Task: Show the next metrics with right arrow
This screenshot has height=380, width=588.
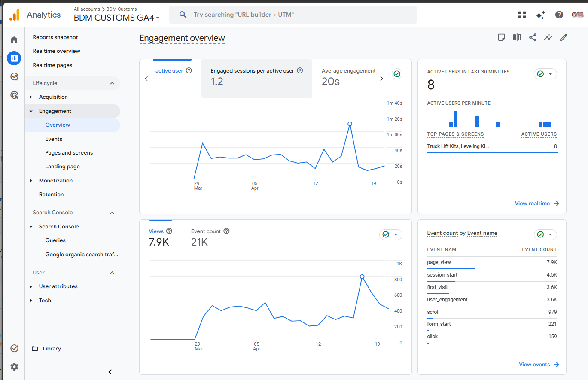Action: 381,79
